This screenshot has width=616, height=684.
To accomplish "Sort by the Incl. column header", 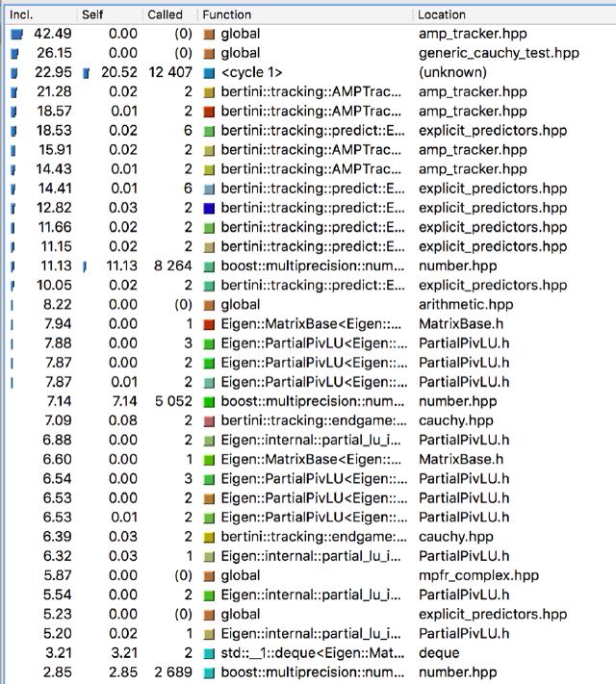I will pos(40,14).
